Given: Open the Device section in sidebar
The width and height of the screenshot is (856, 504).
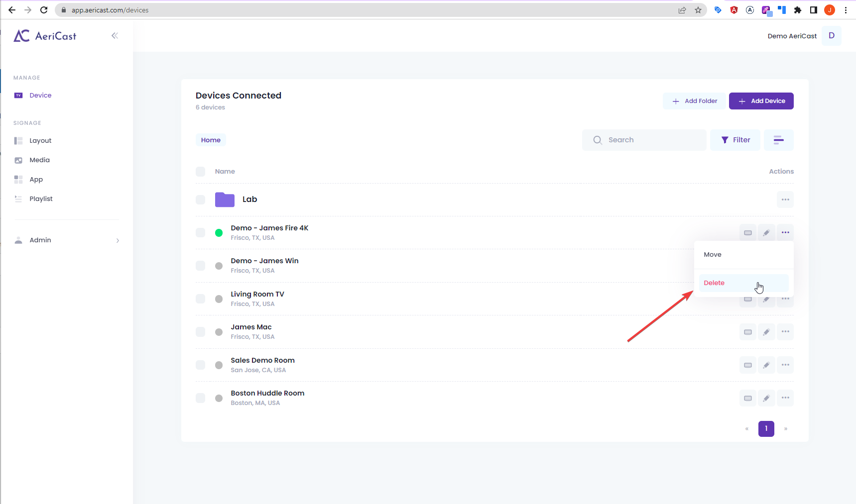Looking at the screenshot, I should [40, 95].
